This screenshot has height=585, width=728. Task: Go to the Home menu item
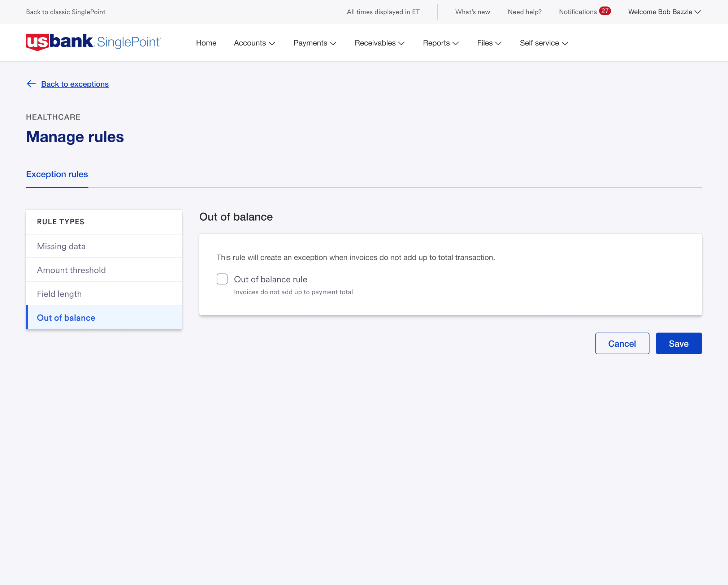[206, 43]
